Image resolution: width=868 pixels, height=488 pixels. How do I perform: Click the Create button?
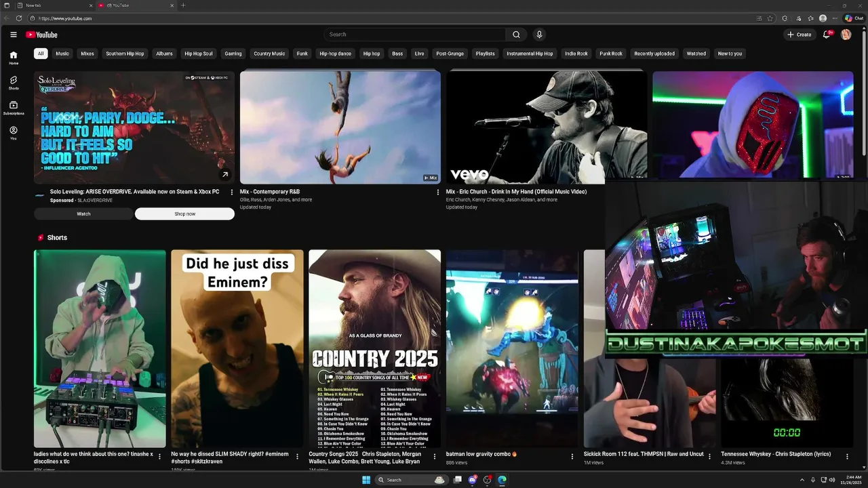pos(800,35)
